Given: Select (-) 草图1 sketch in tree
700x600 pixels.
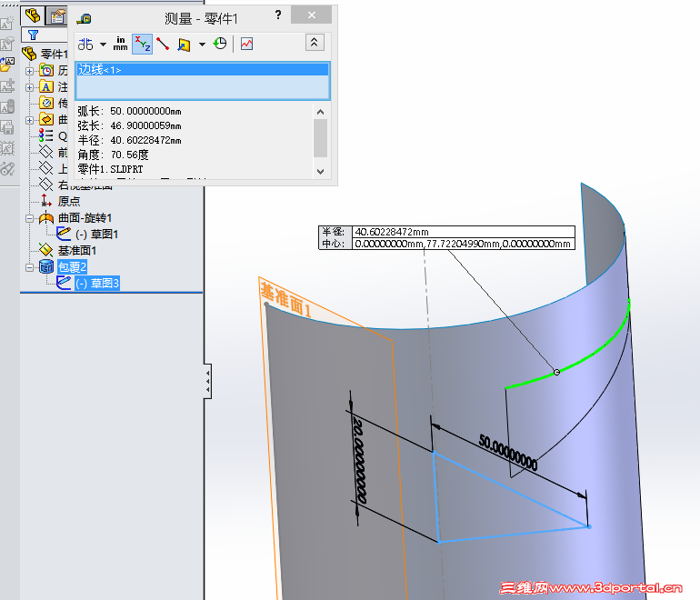Looking at the screenshot, I should tap(96, 235).
